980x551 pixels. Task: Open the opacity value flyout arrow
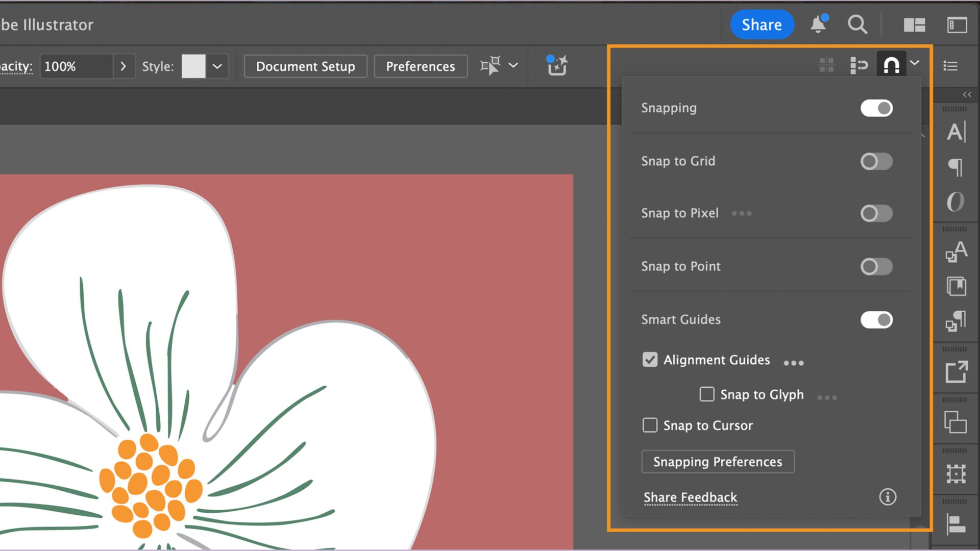(x=123, y=66)
